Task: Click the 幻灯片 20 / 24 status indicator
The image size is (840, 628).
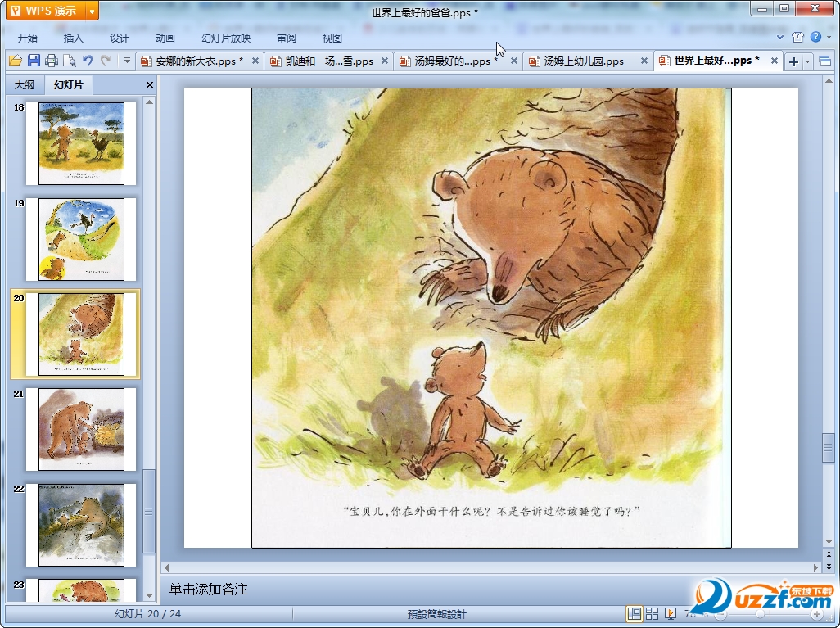Action: (148, 614)
